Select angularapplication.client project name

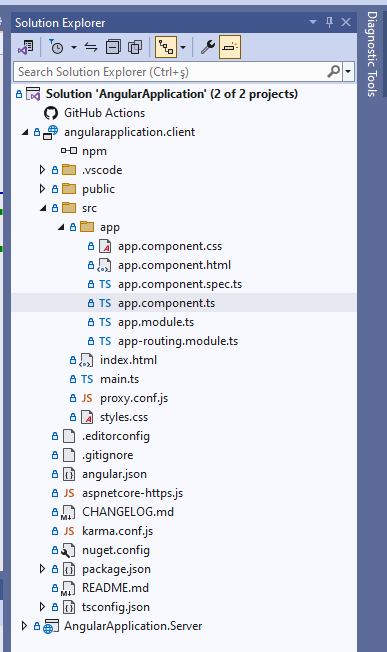click(x=129, y=132)
